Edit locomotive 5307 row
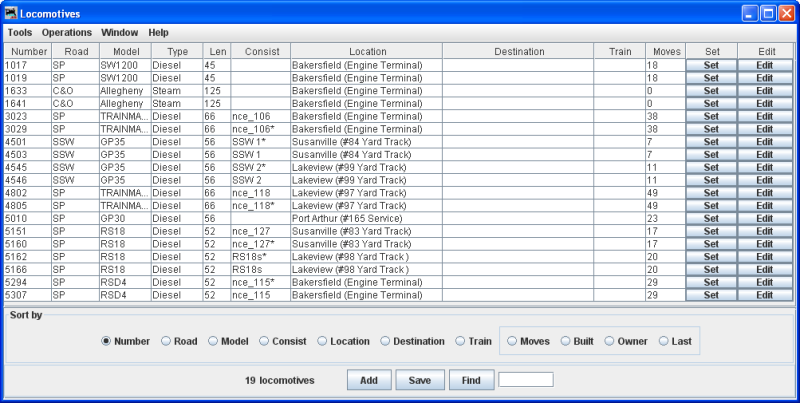The height and width of the screenshot is (403, 800). click(765, 295)
